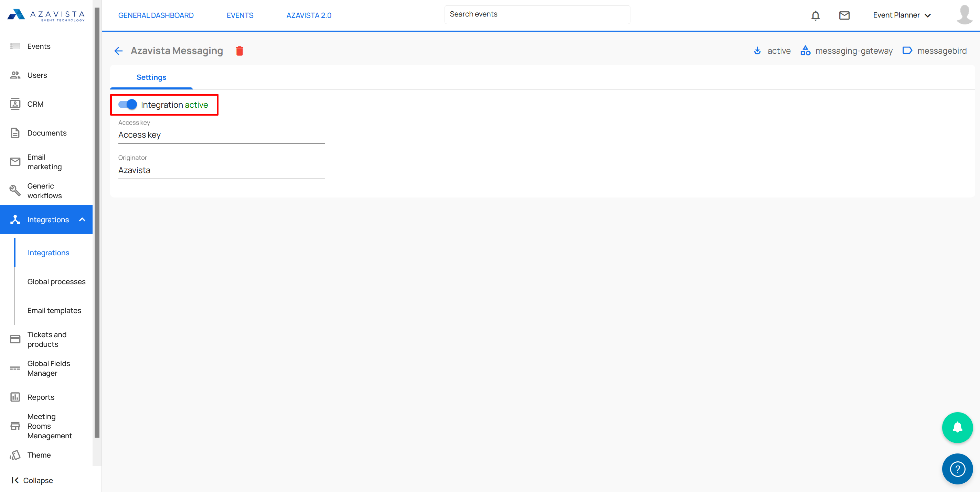Open the blue help question mark button
The image size is (980, 492).
pyautogui.click(x=957, y=469)
